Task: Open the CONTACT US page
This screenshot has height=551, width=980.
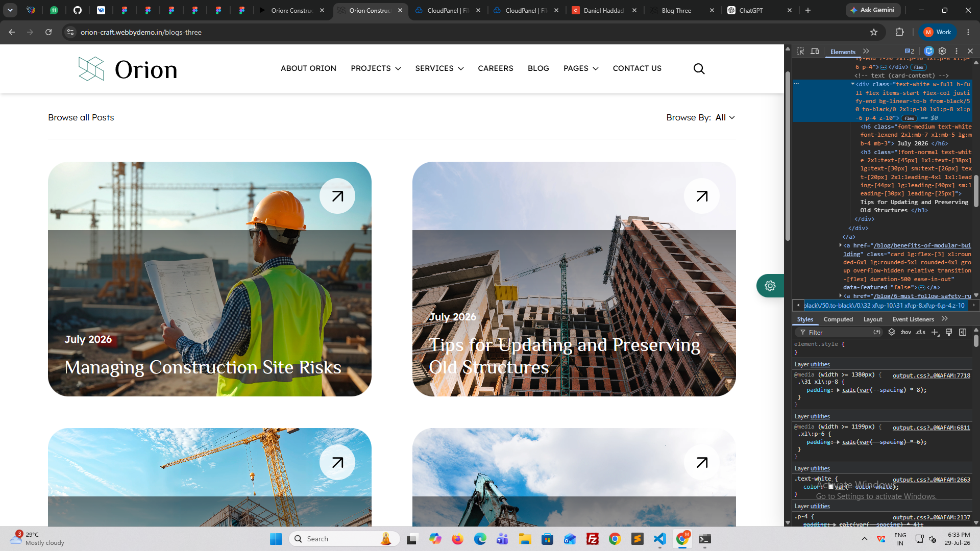Action: click(637, 68)
